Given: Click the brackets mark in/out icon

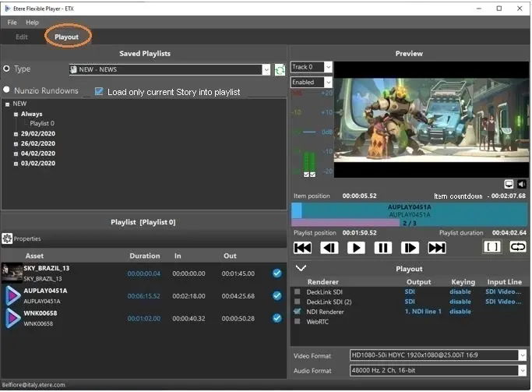Looking at the screenshot, I should pos(491,247).
